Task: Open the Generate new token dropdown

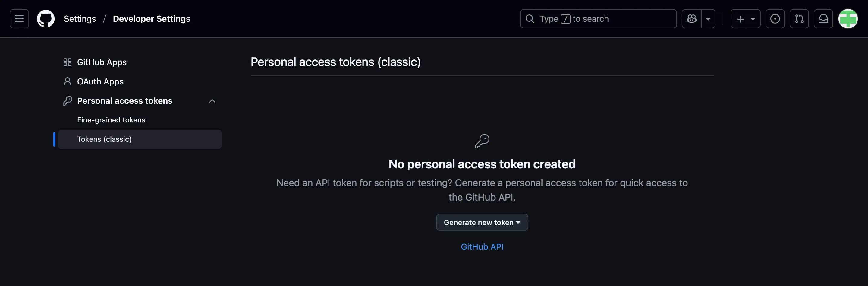Action: pyautogui.click(x=482, y=222)
